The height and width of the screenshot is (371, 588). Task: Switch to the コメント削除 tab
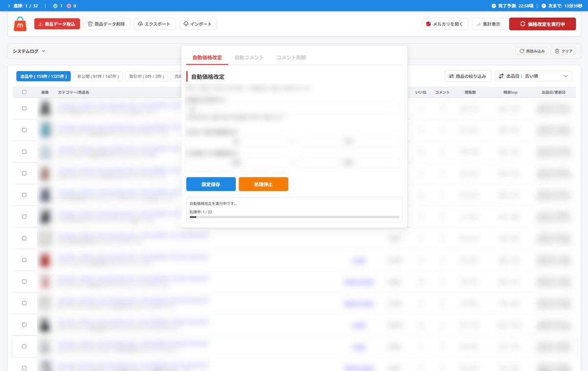291,58
